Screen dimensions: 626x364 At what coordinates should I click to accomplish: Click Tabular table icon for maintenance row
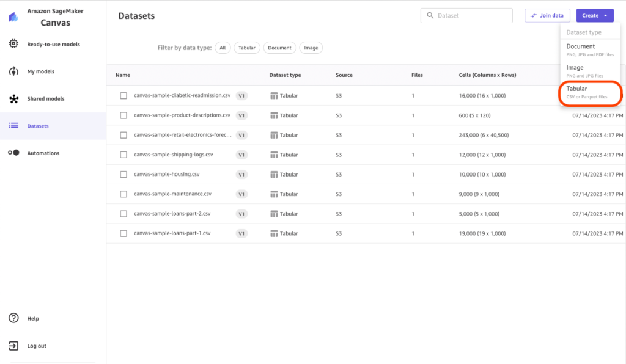(x=274, y=194)
